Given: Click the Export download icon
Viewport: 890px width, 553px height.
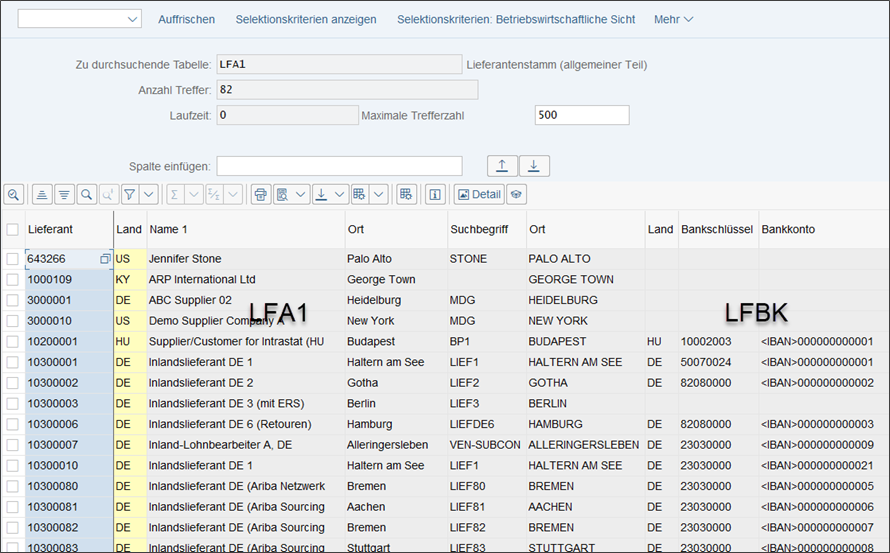Looking at the screenshot, I should point(321,194).
